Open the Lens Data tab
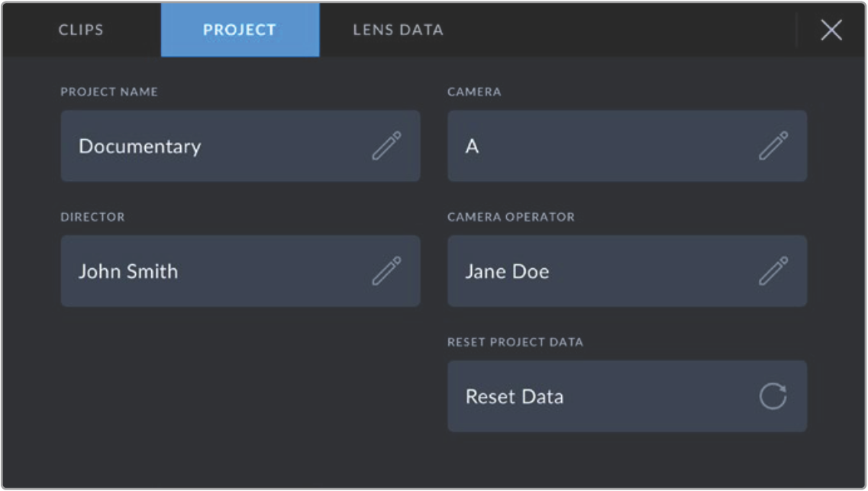 tap(398, 31)
